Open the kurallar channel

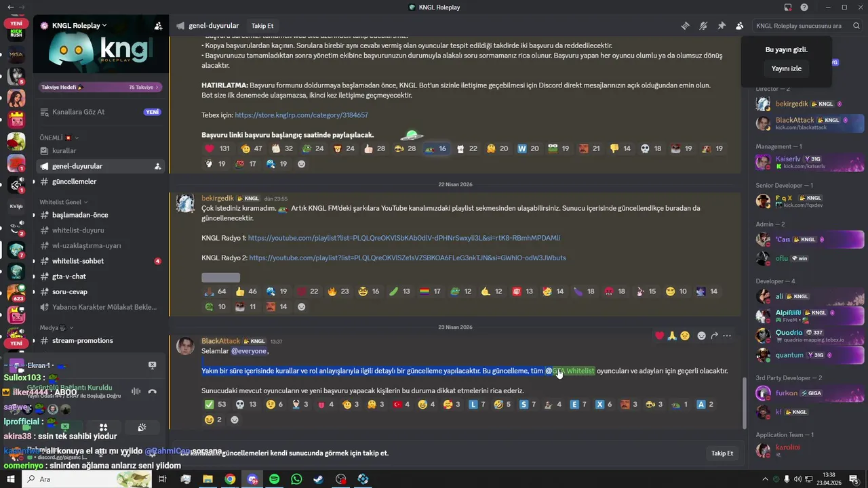(x=100, y=150)
